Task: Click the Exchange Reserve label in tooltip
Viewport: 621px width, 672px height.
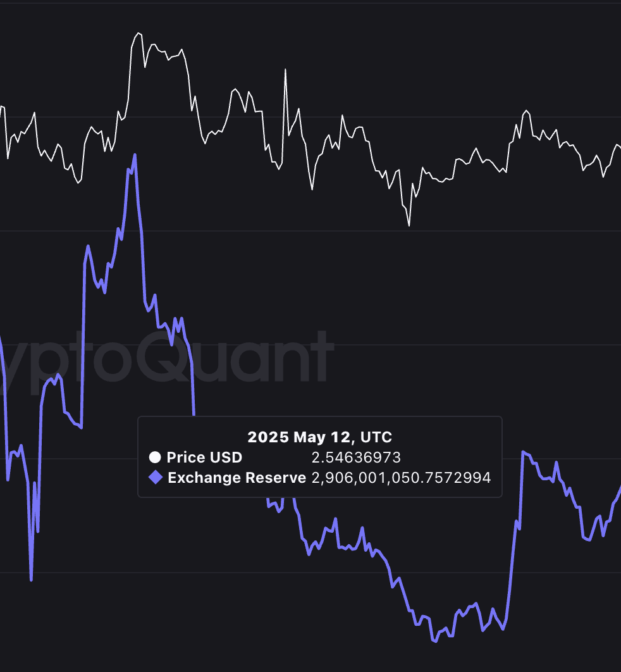Action: pos(237,478)
